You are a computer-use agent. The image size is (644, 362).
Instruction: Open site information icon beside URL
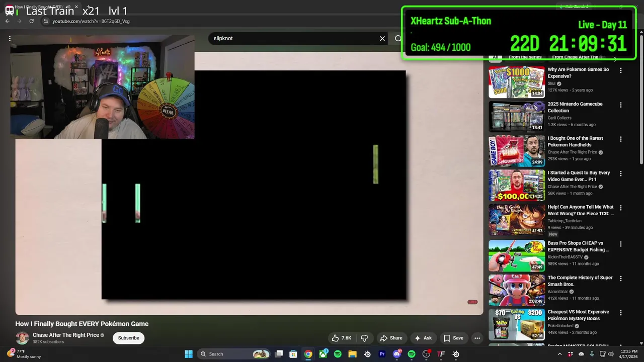click(45, 21)
